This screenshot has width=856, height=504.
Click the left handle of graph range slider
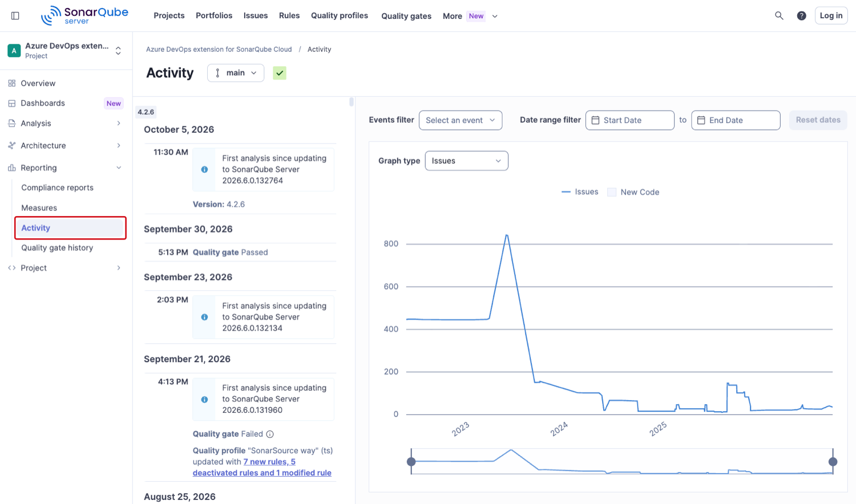(411, 462)
